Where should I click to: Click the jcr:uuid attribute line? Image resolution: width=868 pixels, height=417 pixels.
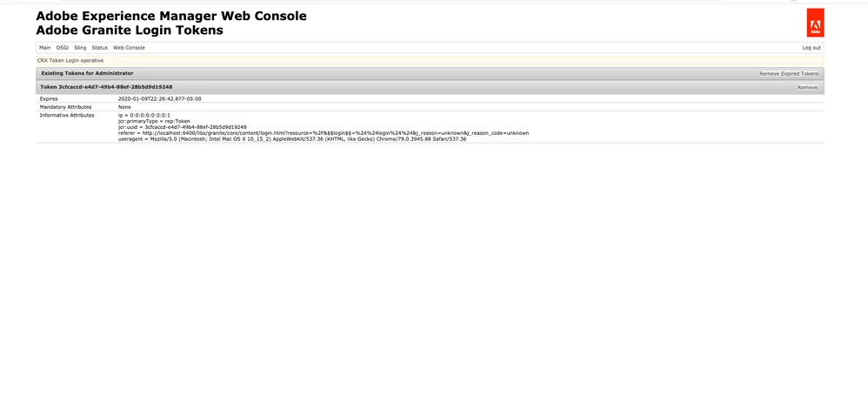pyautogui.click(x=182, y=127)
